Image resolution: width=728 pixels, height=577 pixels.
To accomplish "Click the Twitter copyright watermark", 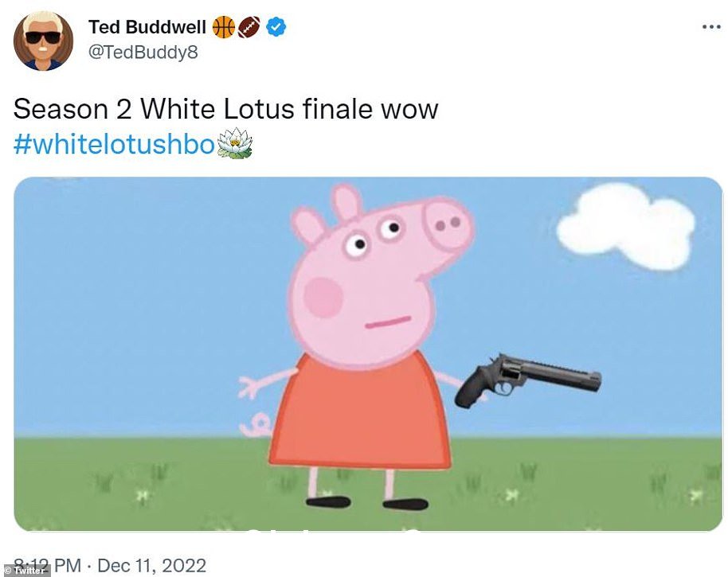I will tap(25, 571).
